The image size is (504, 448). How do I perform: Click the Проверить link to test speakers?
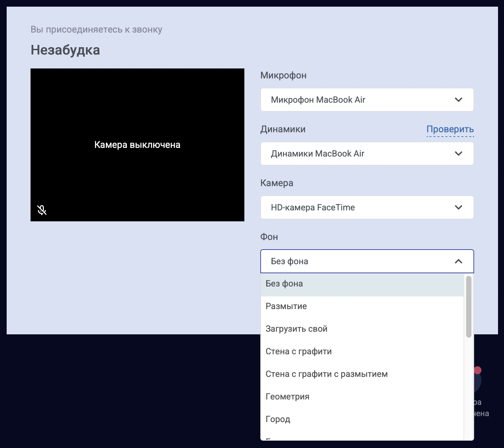(450, 129)
